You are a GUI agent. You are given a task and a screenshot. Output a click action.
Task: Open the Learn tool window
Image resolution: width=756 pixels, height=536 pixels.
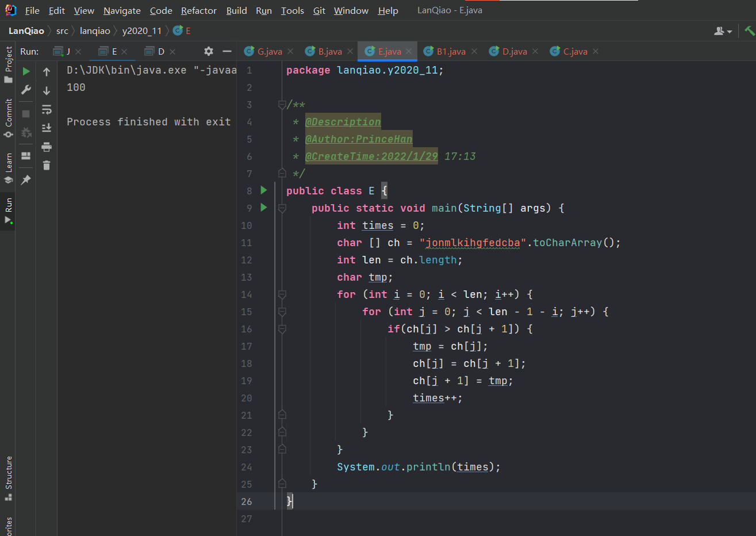click(x=8, y=168)
